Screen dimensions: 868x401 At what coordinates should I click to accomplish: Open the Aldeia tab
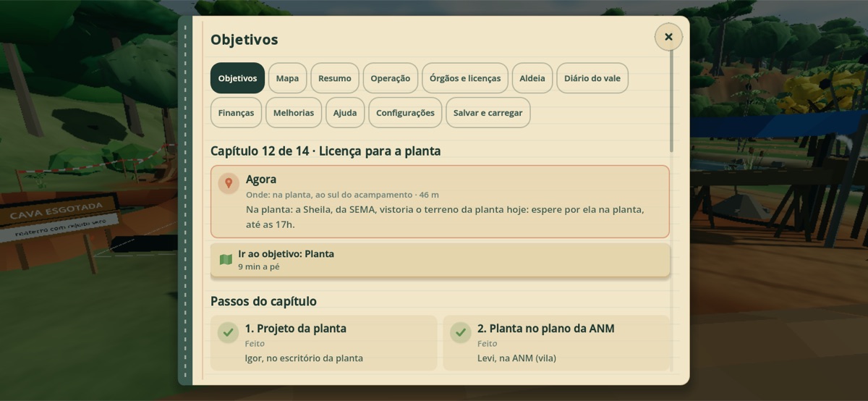(x=532, y=78)
